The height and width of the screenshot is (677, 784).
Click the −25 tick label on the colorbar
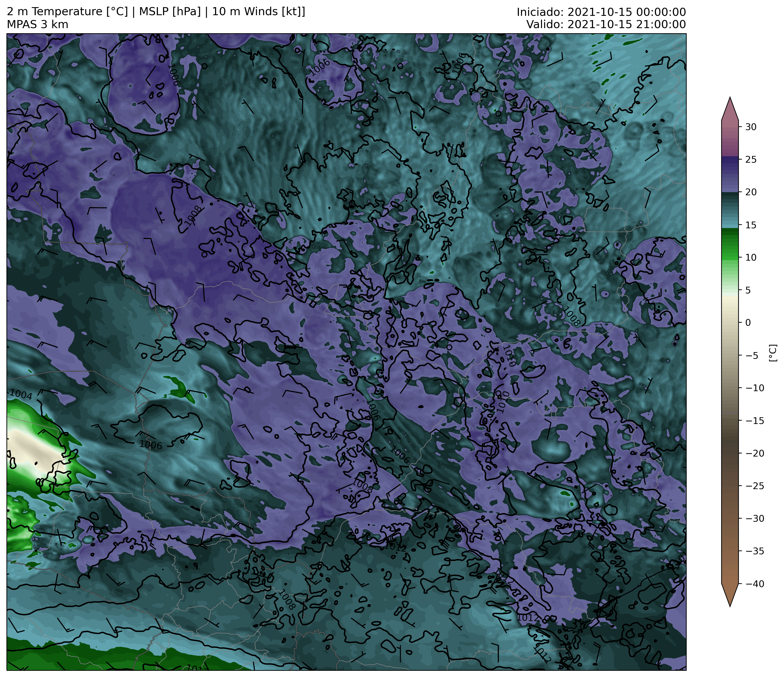[755, 486]
